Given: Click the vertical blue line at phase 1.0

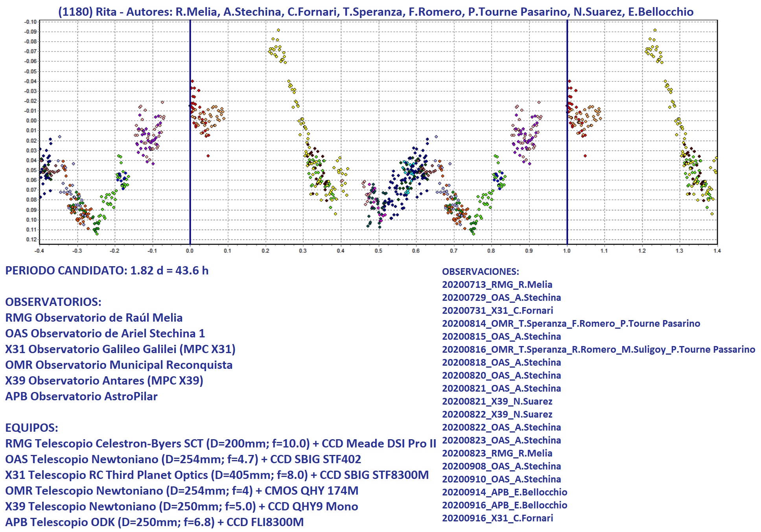Looking at the screenshot, I should click(567, 59).
